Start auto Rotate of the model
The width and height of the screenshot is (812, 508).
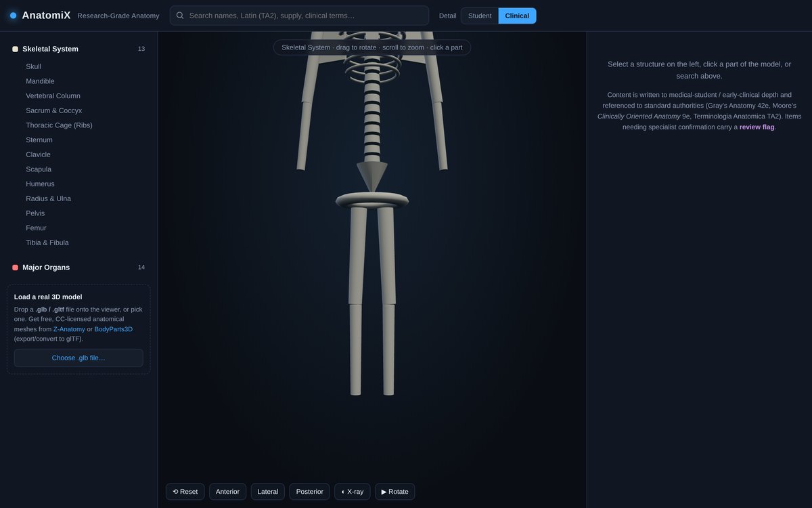coord(394,492)
